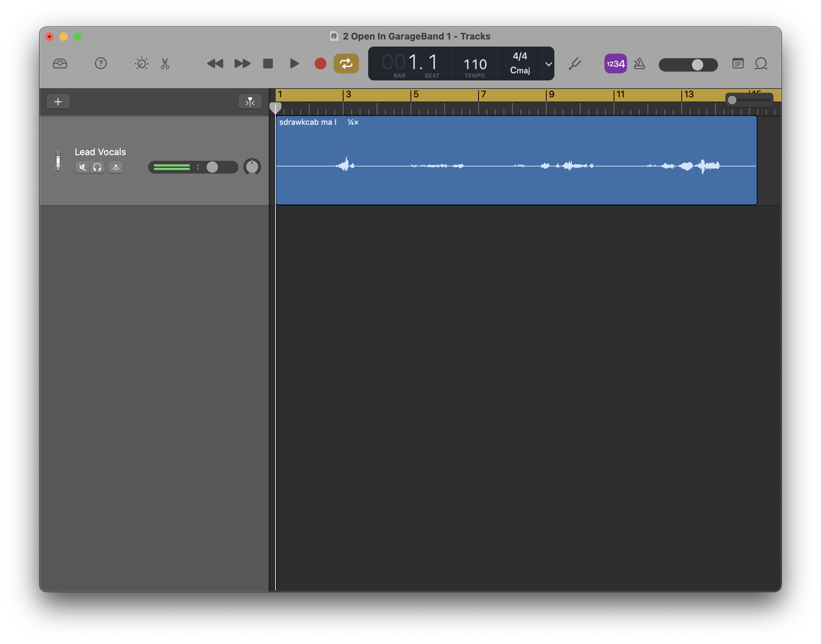Click the Lead Vocals volume slider
Viewport: 821px width, 644px height.
(x=212, y=167)
